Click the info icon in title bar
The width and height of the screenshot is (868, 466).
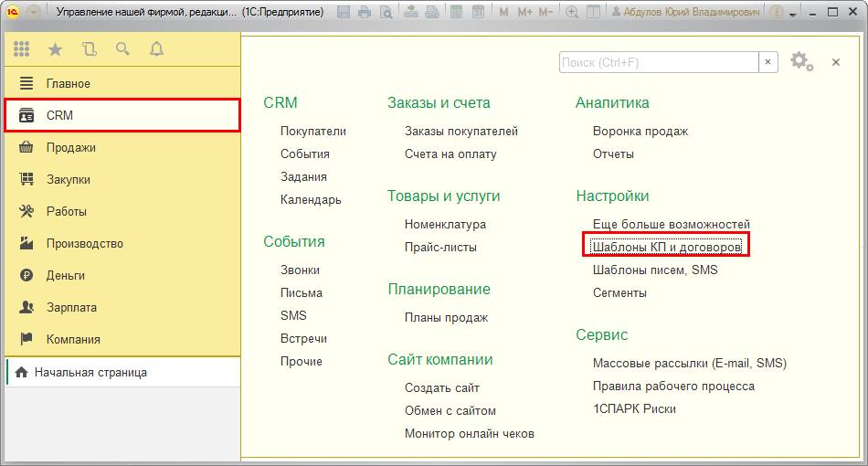point(777,12)
